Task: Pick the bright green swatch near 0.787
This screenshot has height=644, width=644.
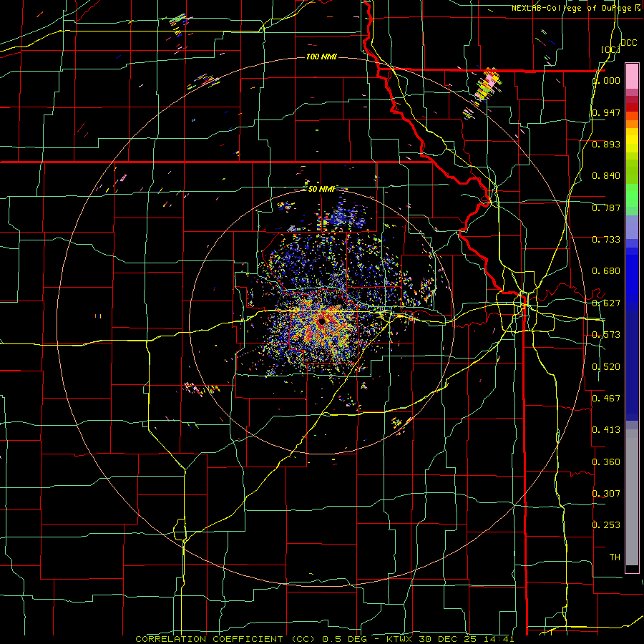Action: [x=632, y=196]
